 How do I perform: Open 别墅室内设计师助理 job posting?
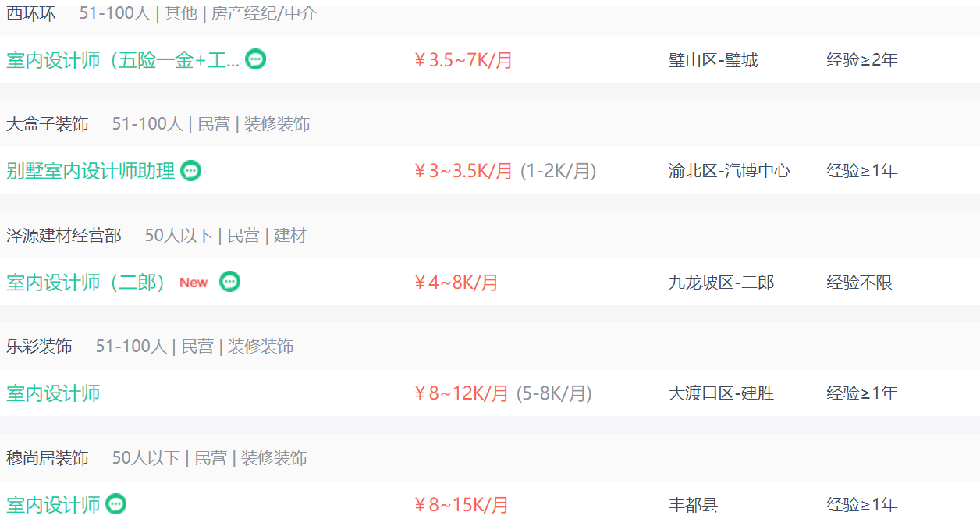click(91, 171)
